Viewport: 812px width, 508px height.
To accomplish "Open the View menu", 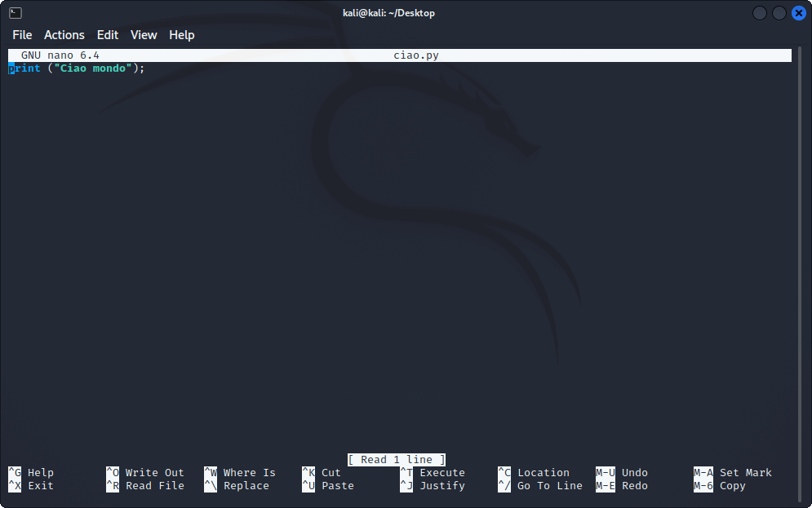I will [x=144, y=35].
